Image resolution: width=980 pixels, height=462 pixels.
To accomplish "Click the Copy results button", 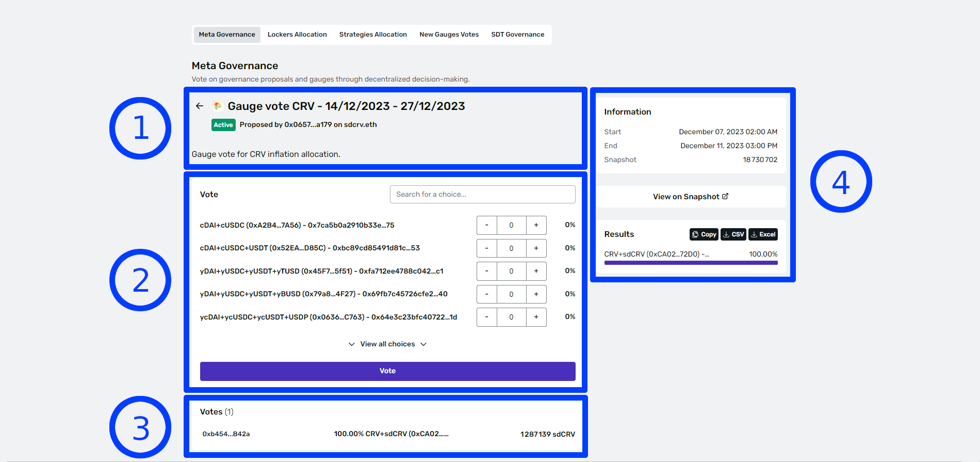I will click(704, 234).
